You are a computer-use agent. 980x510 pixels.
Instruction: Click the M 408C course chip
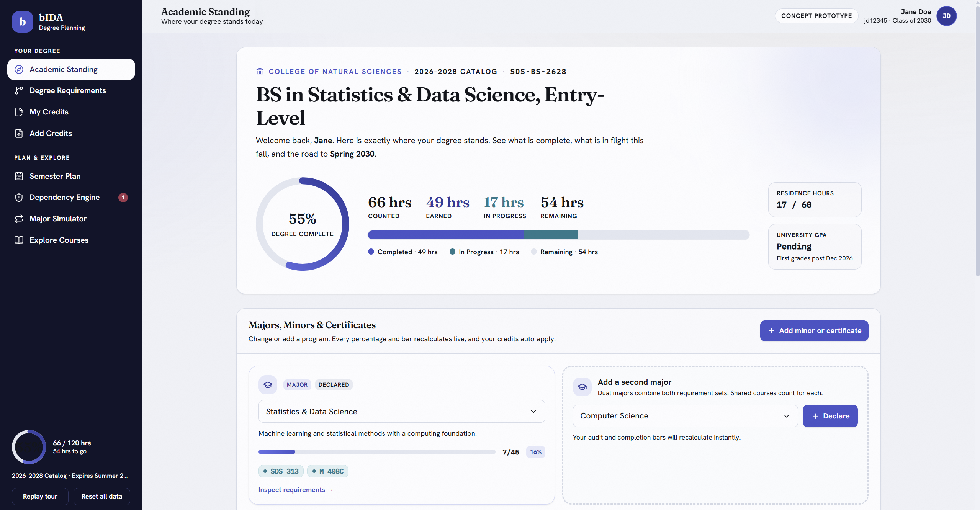point(328,471)
